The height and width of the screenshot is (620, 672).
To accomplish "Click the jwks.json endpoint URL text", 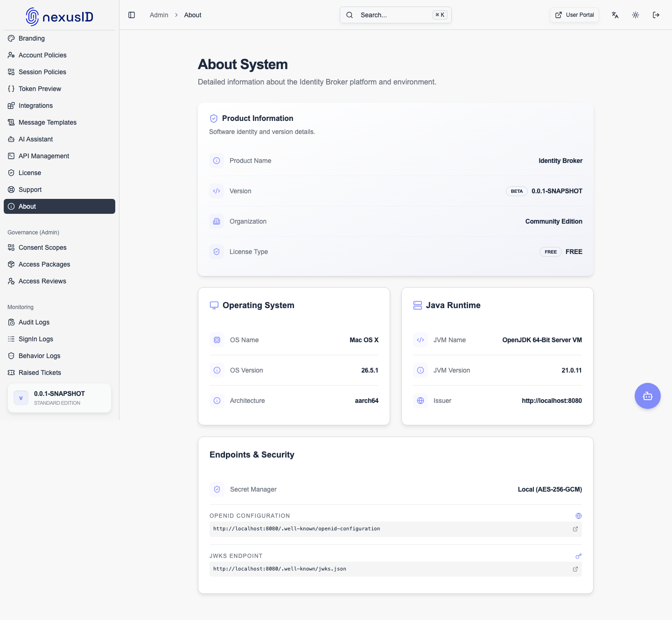I will pos(280,569).
